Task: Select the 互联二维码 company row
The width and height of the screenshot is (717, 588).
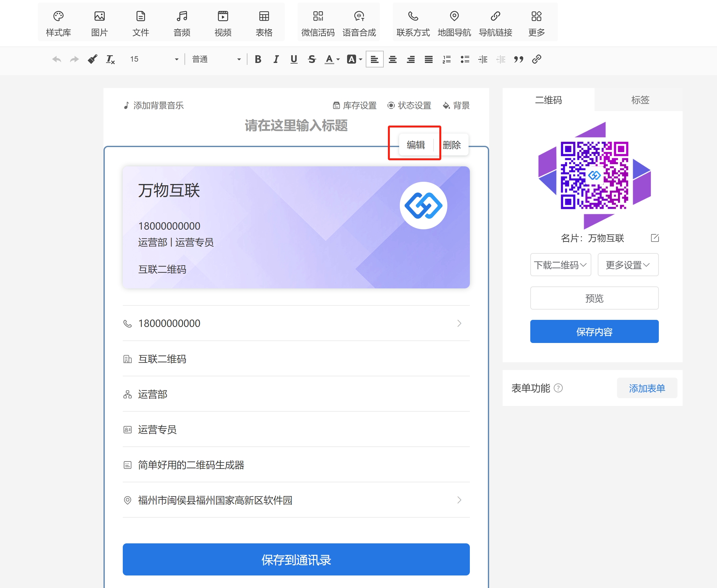Action: [x=296, y=359]
